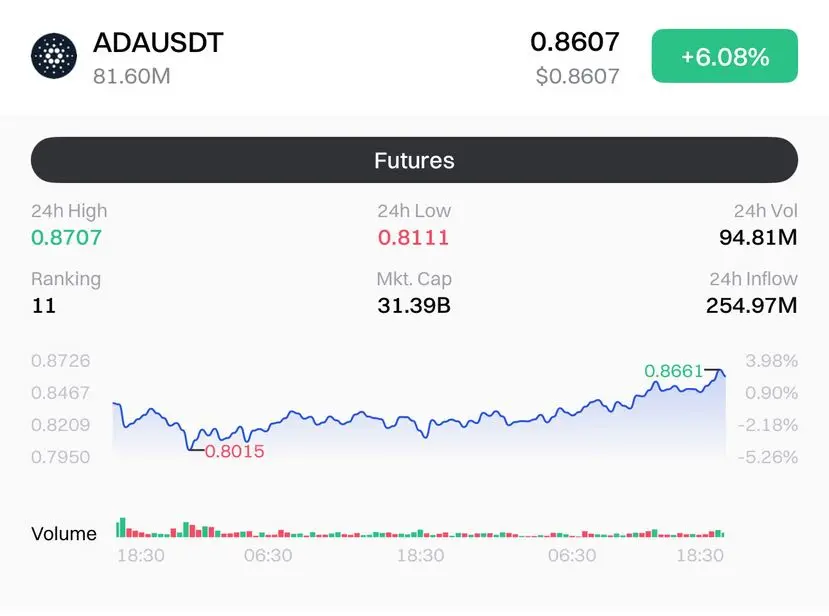The width and height of the screenshot is (829, 616).
Task: Click the Cardano ADA coin logo
Action: tap(54, 56)
